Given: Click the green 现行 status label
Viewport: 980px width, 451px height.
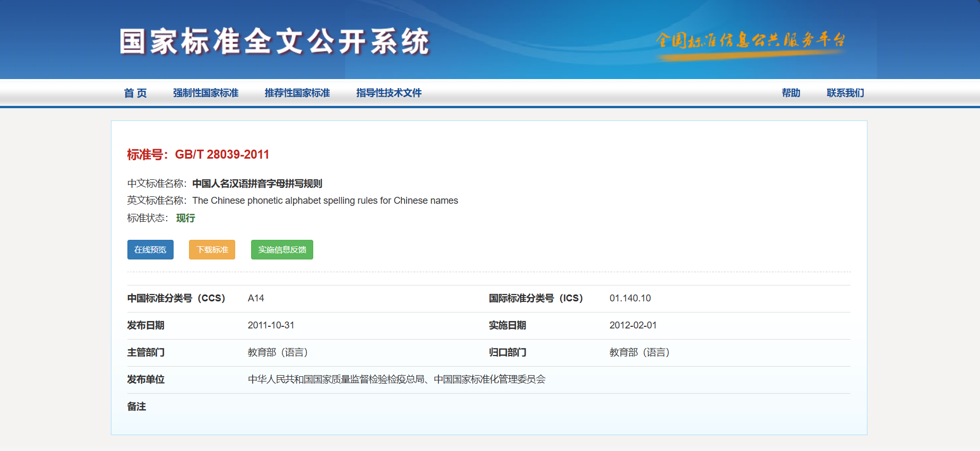Looking at the screenshot, I should [x=186, y=218].
